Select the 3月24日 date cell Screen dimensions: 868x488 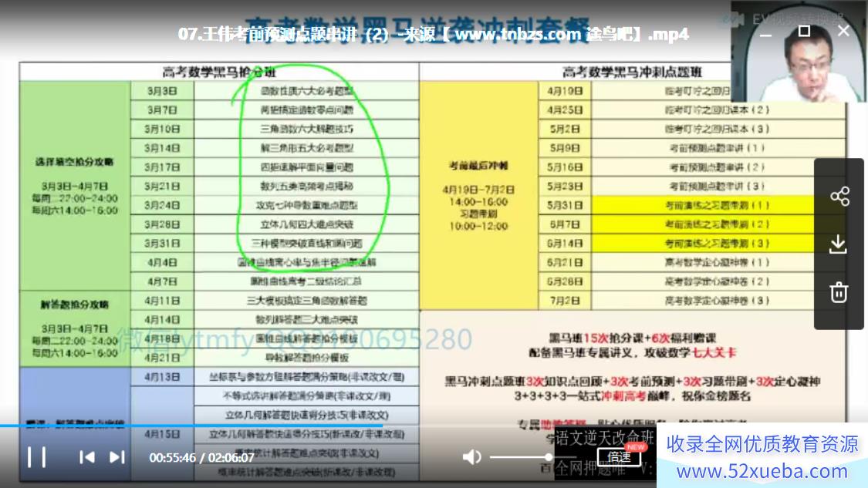click(162, 205)
